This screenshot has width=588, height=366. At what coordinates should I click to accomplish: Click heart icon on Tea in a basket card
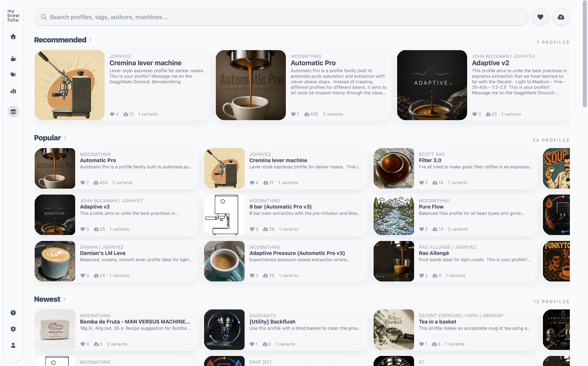pos(422,344)
